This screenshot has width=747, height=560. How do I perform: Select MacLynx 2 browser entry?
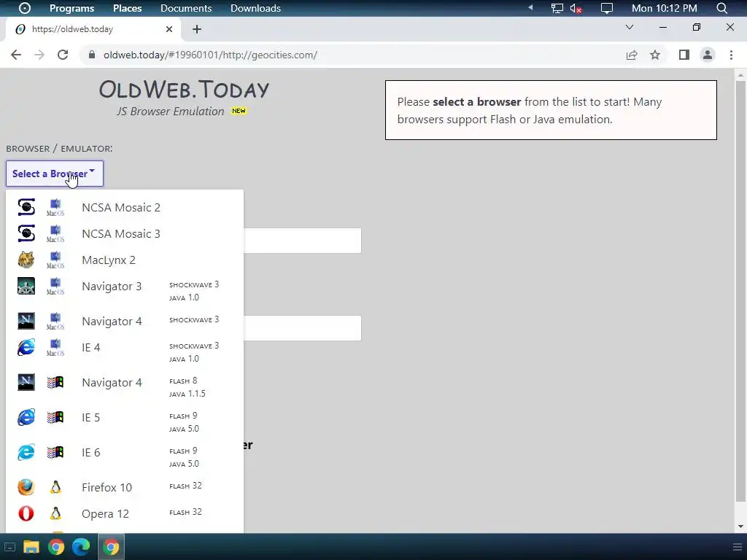pos(124,260)
